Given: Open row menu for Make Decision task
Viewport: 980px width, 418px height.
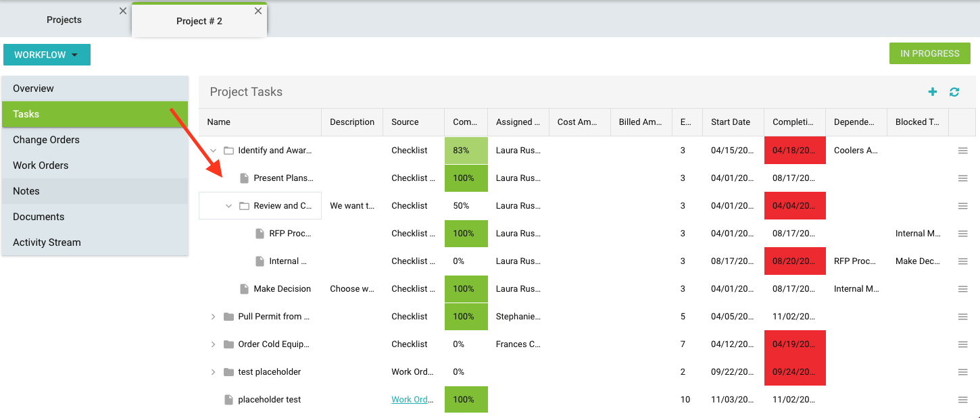Looking at the screenshot, I should pyautogui.click(x=962, y=289).
